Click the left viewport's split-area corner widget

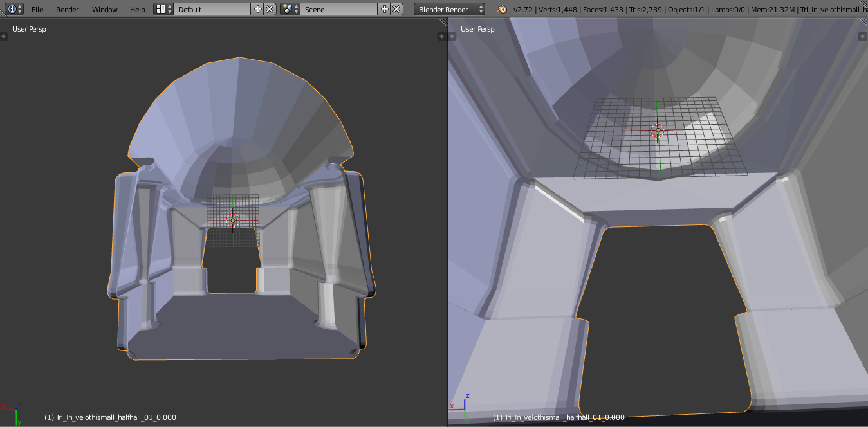(x=443, y=22)
